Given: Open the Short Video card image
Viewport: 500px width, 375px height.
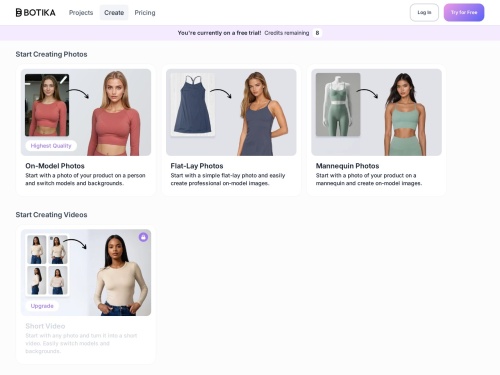Looking at the screenshot, I should 86,273.
